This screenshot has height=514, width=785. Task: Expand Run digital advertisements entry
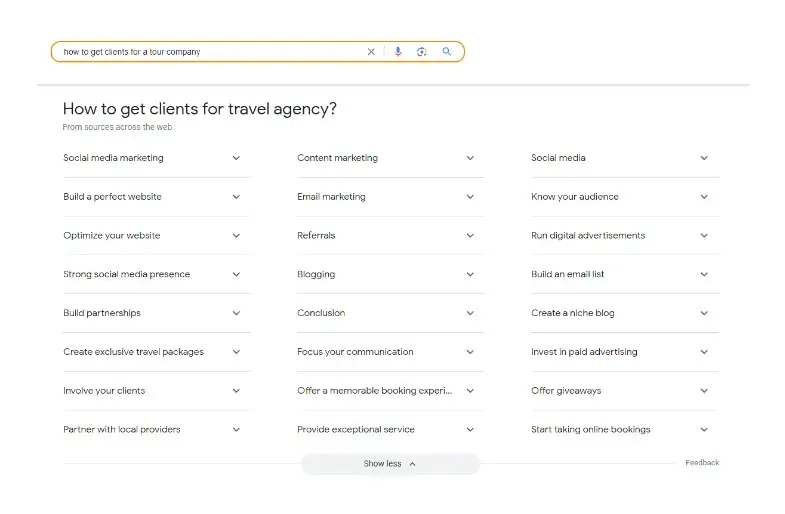625,236
